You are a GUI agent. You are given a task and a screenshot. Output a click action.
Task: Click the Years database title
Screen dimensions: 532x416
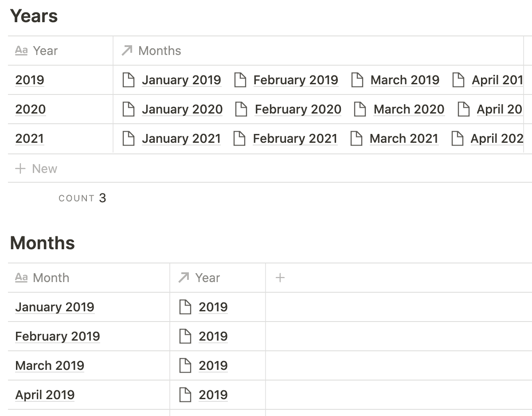click(35, 16)
